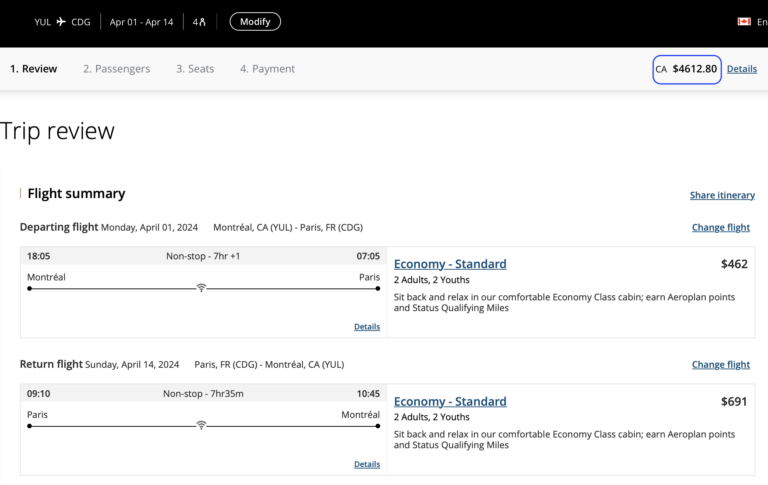Open the Details link beside the total price
This screenshot has height=485, width=768.
[741, 69]
